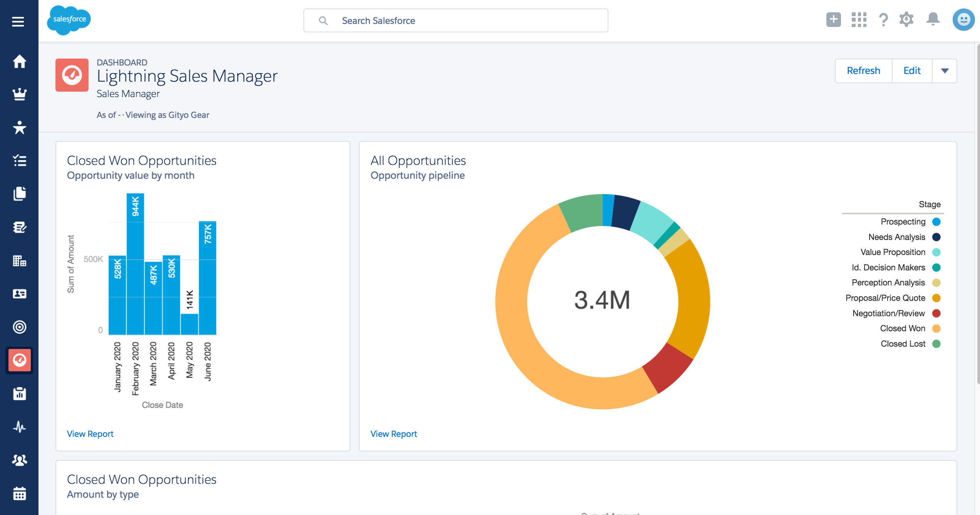Open the Tasks checklist sidebar icon
Viewport: 980px width, 515px height.
point(19,161)
